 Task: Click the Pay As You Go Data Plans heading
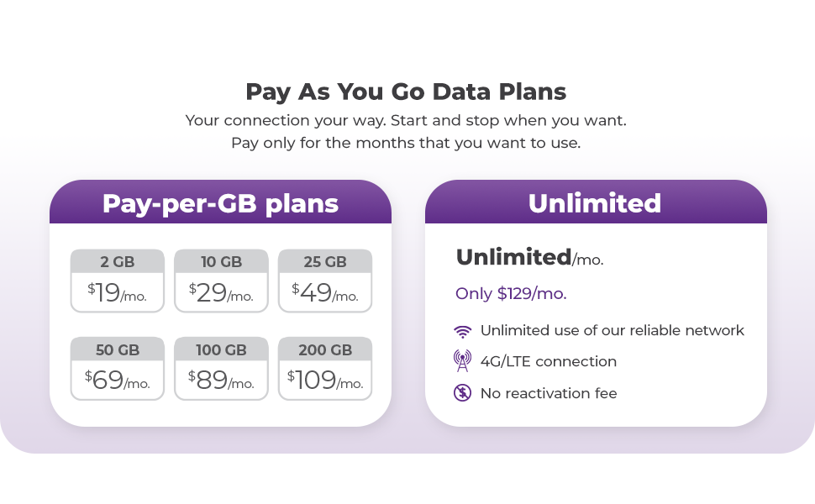[406, 92]
